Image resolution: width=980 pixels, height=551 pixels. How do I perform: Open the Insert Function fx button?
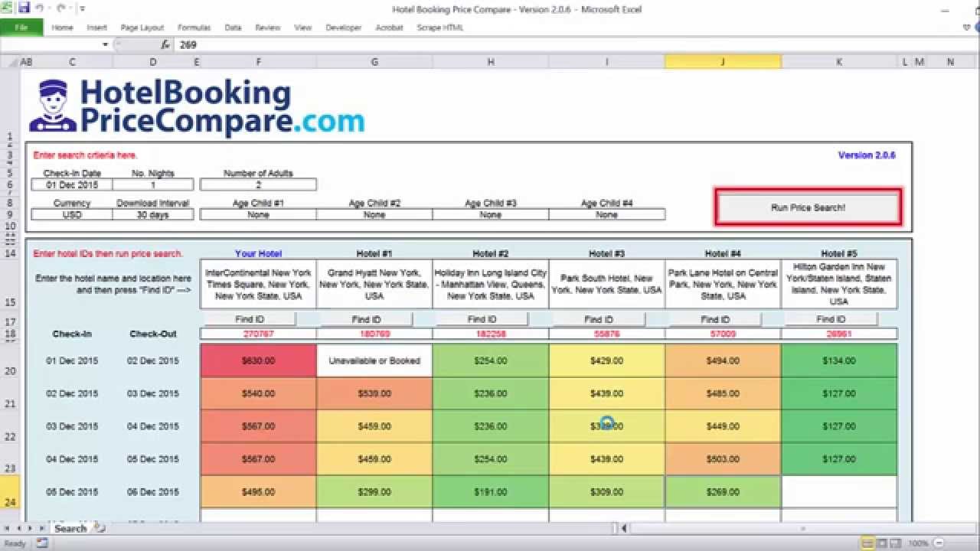165,45
